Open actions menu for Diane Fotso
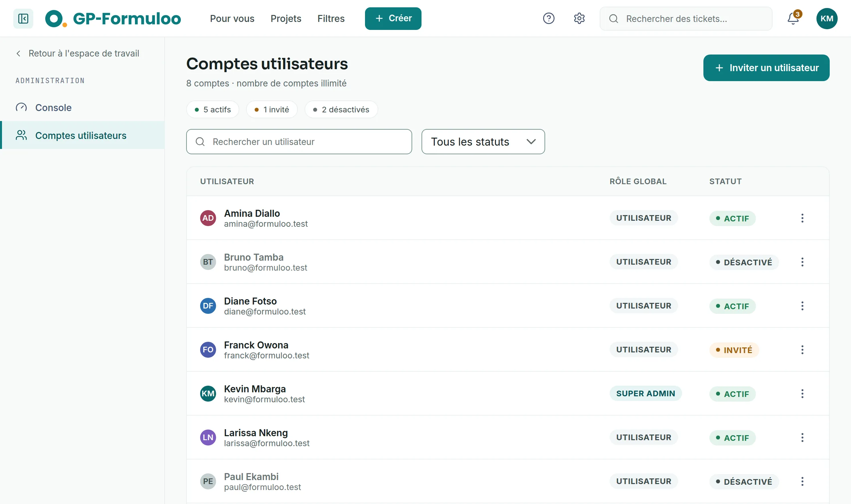The width and height of the screenshot is (851, 504). pyautogui.click(x=802, y=306)
